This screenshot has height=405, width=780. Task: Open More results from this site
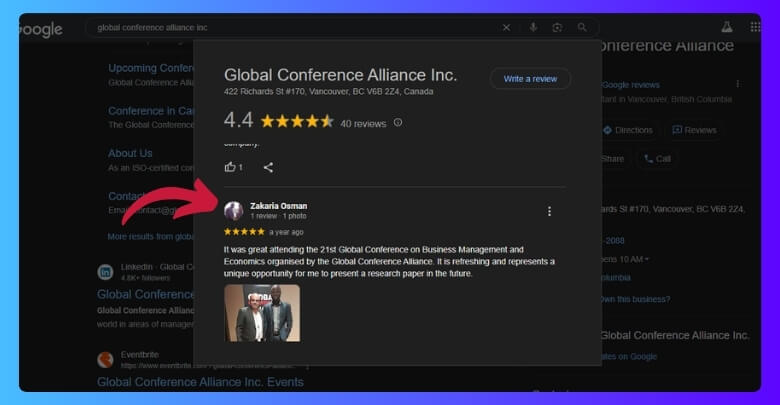click(x=151, y=236)
